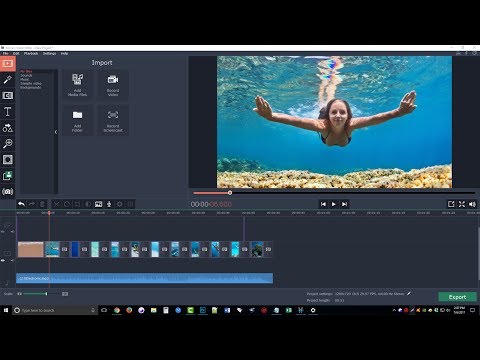Click the red playhead marker on the ruler
The height and width of the screenshot is (360, 480).
pos(49,212)
